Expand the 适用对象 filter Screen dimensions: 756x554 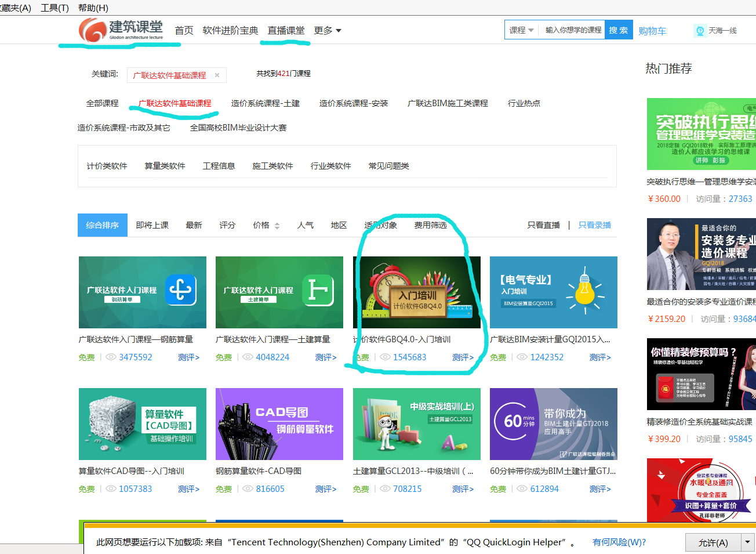tap(380, 225)
